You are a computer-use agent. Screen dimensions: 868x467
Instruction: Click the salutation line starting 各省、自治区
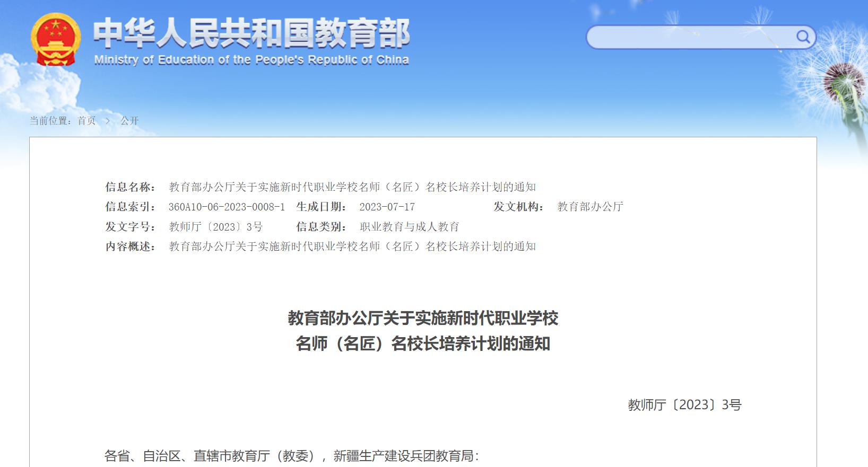292,456
